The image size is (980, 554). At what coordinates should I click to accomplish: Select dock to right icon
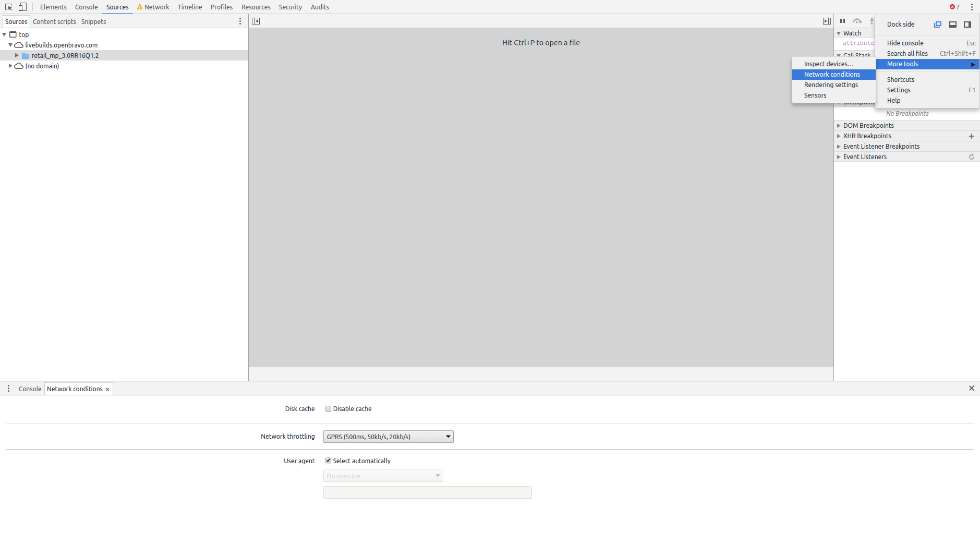[967, 25]
